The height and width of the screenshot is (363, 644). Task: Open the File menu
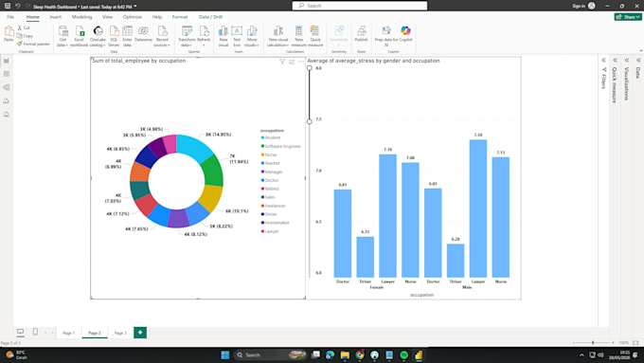coord(10,17)
